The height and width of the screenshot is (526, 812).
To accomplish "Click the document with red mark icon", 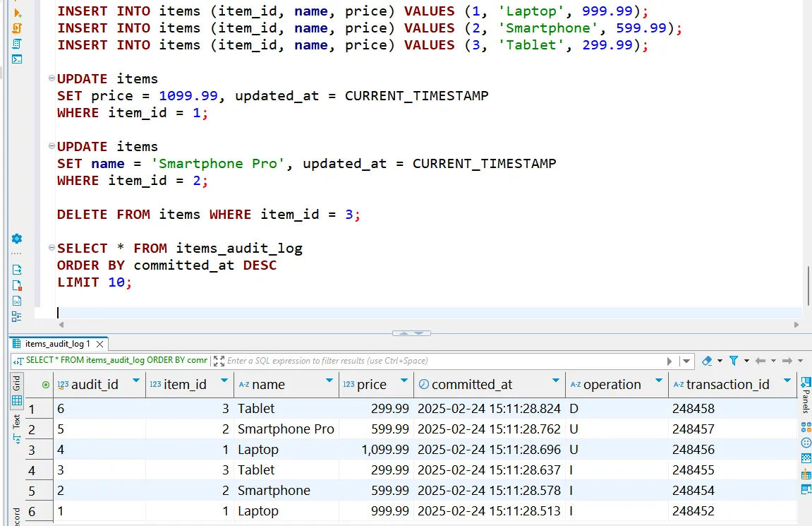I will [x=17, y=285].
